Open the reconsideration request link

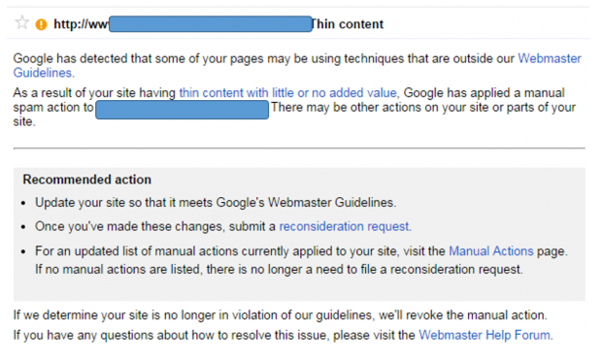tap(344, 226)
